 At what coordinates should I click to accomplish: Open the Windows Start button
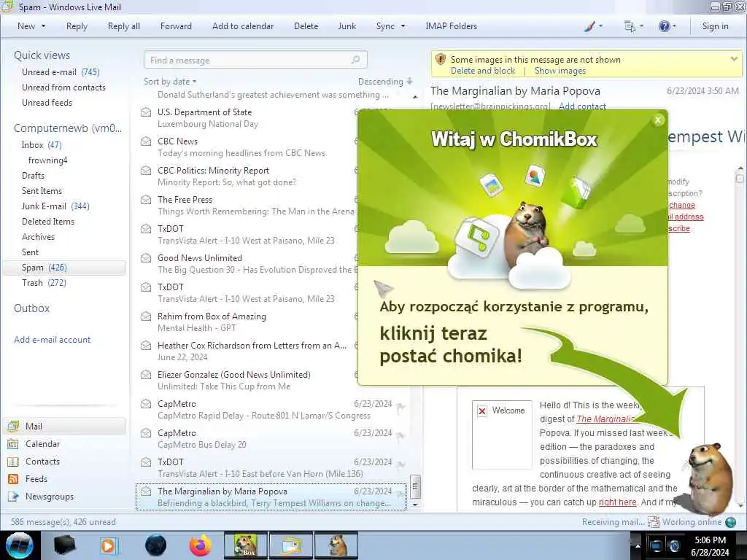coord(20,545)
